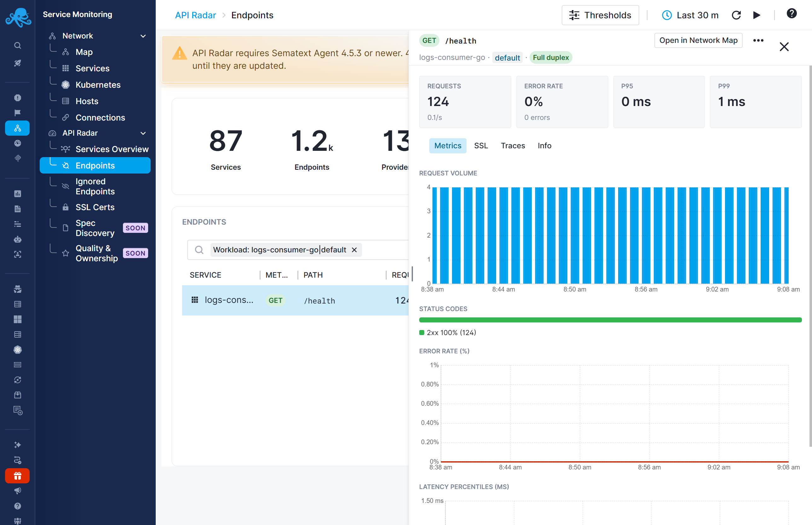Click the flag icon in left rail
The width and height of the screenshot is (812, 525).
pos(18,113)
